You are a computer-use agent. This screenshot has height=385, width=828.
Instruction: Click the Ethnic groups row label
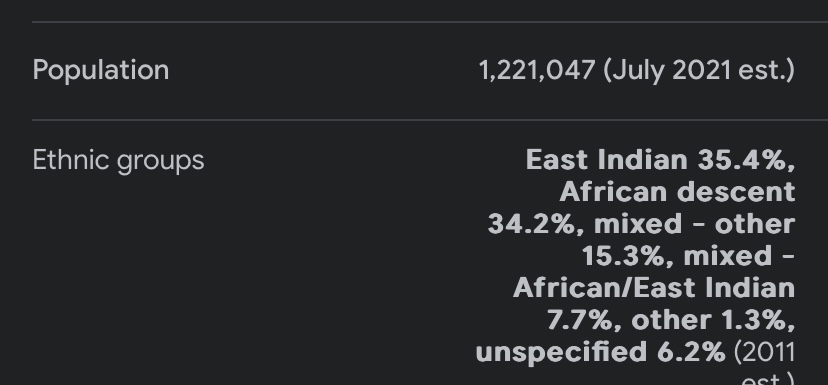click(x=118, y=161)
